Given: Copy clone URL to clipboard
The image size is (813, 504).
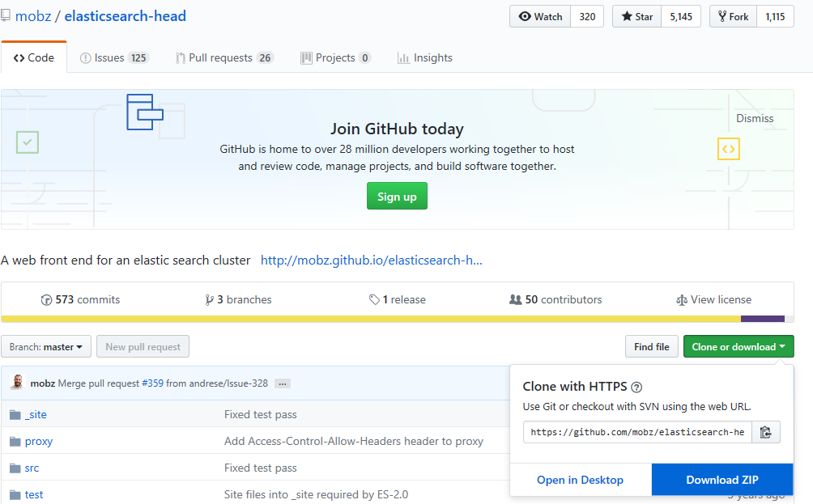Looking at the screenshot, I should pyautogui.click(x=766, y=432).
